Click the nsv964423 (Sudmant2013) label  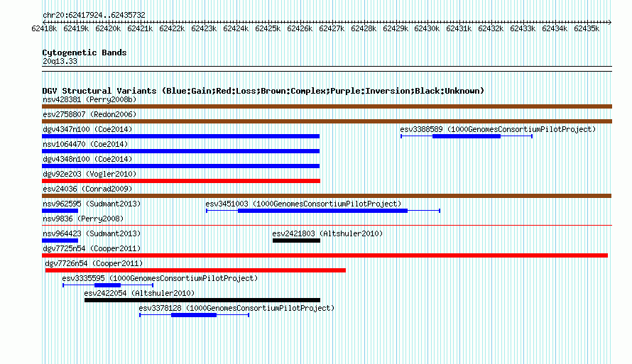[92, 233]
